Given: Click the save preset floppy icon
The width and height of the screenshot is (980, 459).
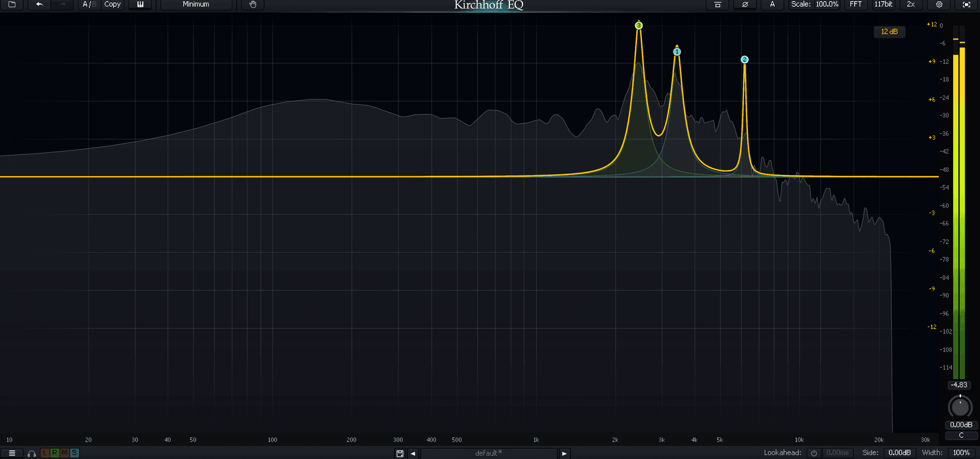Looking at the screenshot, I should pos(400,453).
